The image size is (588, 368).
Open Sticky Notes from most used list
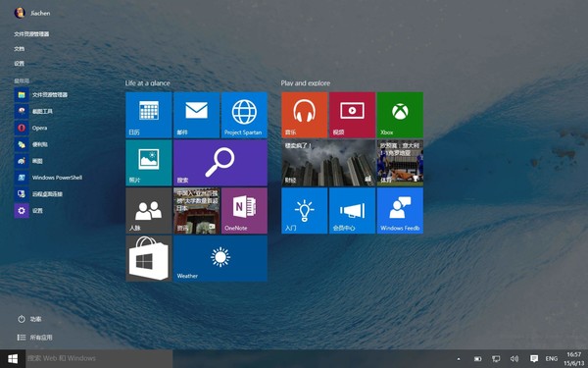click(x=30, y=144)
